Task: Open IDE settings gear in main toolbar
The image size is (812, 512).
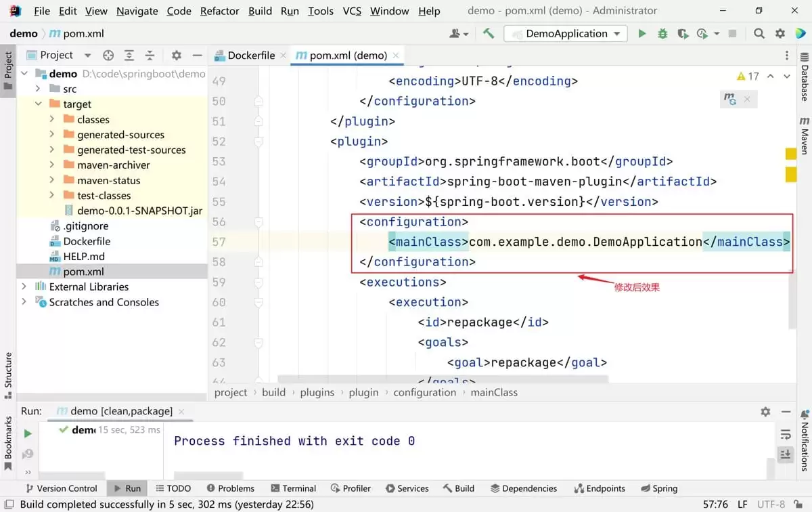Action: [x=780, y=33]
